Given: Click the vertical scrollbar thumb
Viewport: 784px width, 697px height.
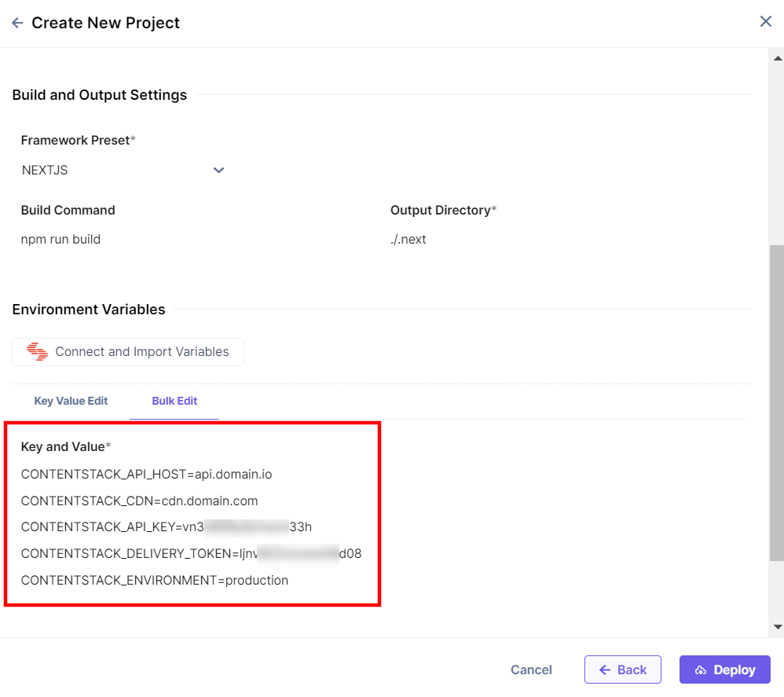Looking at the screenshot, I should coord(776,401).
